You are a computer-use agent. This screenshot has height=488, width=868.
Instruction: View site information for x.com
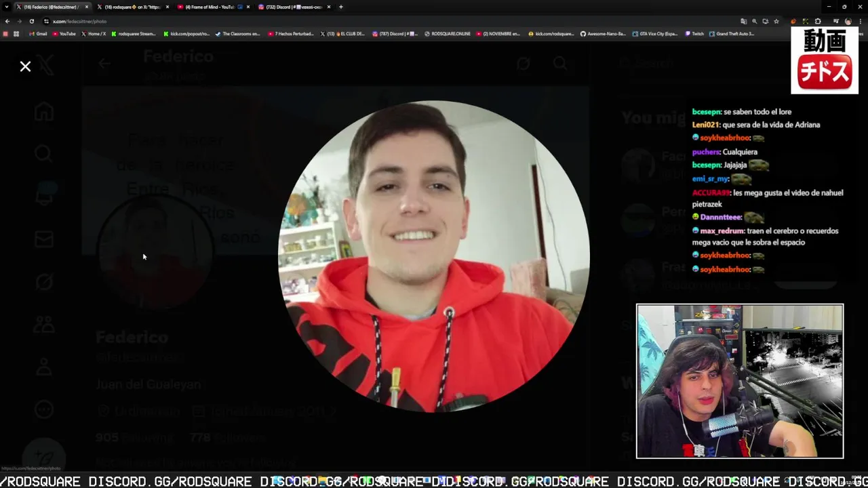click(x=46, y=21)
